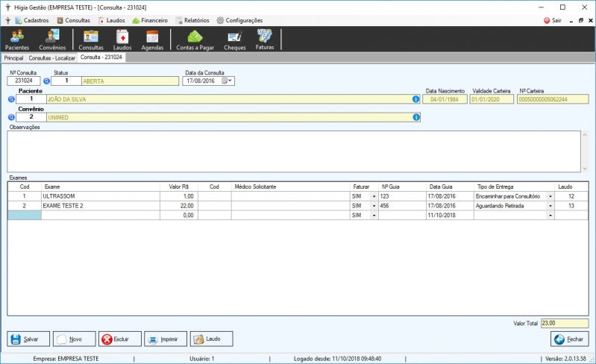The height and width of the screenshot is (364, 596).
Task: Switch to the Consultas - Localizar tab
Action: [51, 58]
